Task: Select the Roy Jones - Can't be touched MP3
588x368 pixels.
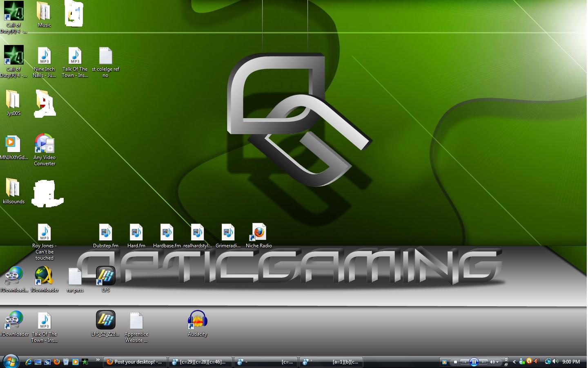Action: point(44,242)
